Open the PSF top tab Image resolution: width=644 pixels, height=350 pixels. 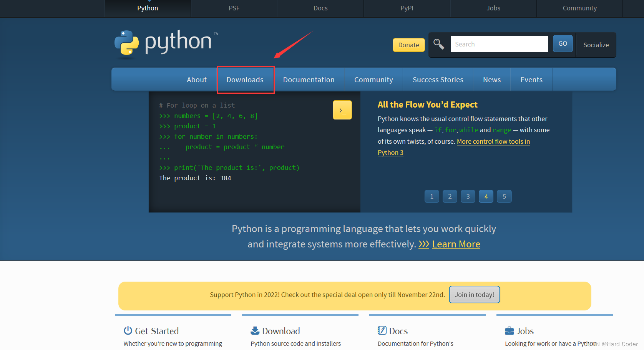point(234,8)
